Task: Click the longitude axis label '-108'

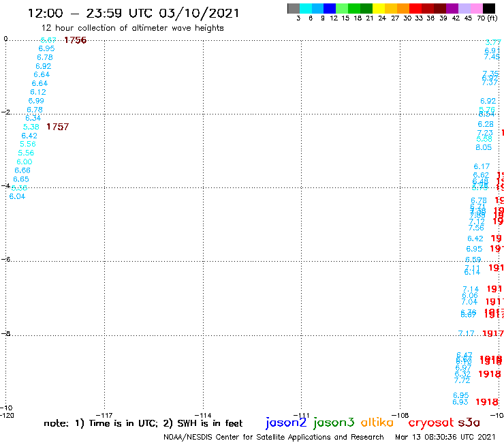Action: click(400, 415)
